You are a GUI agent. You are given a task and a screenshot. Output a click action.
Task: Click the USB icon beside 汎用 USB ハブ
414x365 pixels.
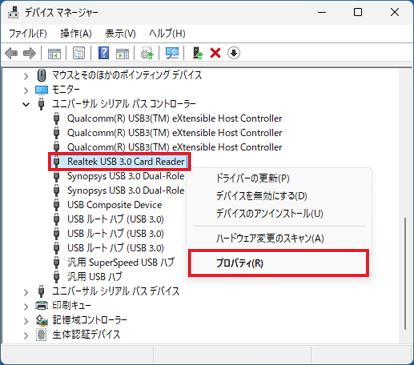click(57, 277)
